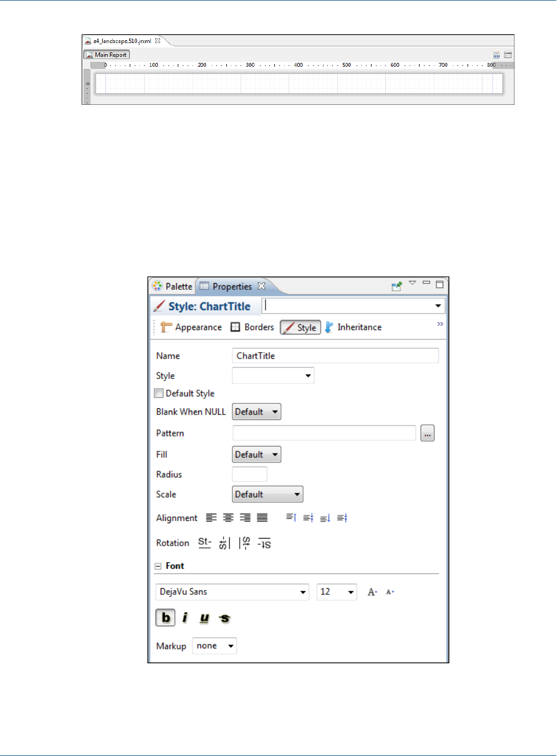Click the horizontal ruler at 400

tap(298, 65)
